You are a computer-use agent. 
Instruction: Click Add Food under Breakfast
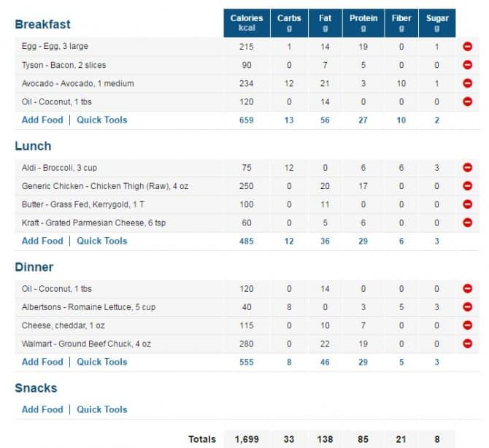tap(42, 120)
